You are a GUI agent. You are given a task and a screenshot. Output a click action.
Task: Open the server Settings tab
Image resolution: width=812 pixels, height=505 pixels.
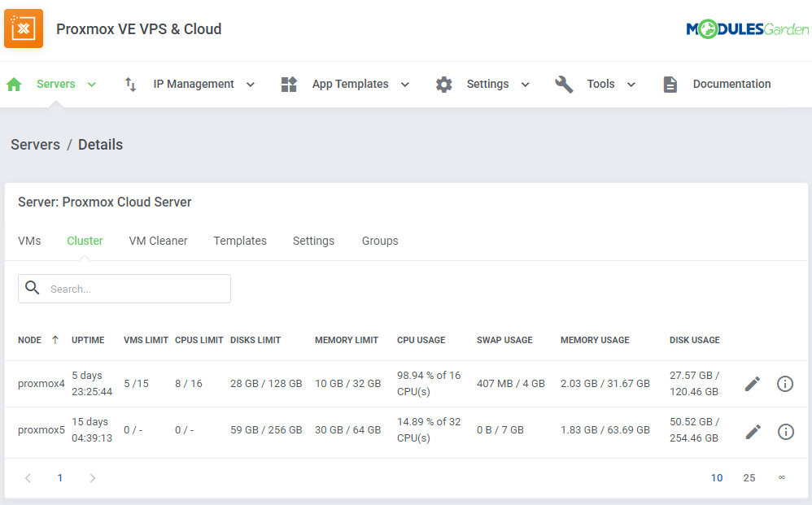[313, 241]
